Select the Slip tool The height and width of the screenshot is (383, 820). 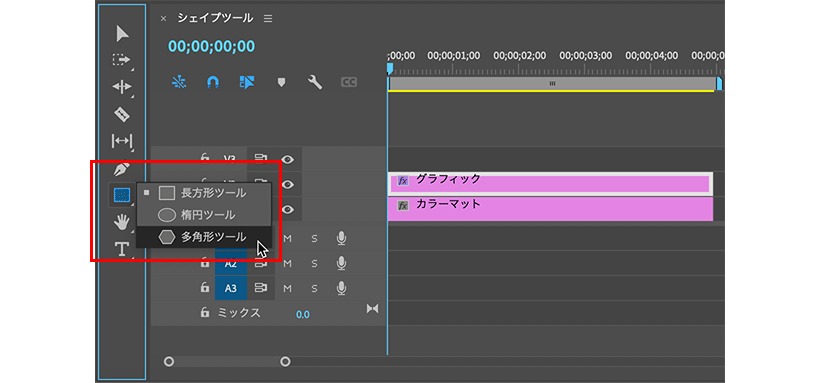(x=121, y=141)
